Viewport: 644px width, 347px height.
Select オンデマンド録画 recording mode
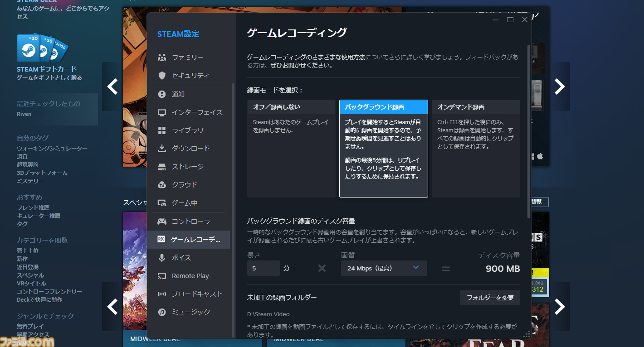pyautogui.click(x=476, y=149)
